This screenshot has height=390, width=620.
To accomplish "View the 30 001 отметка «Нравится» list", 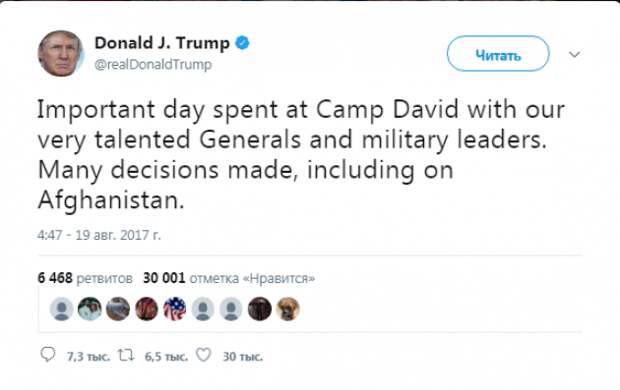I will [229, 278].
